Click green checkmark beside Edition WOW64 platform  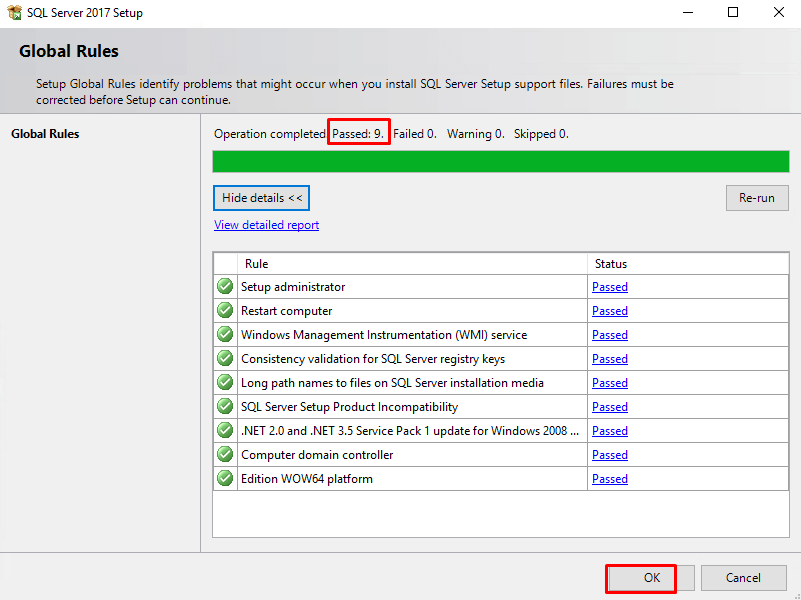[x=225, y=478]
